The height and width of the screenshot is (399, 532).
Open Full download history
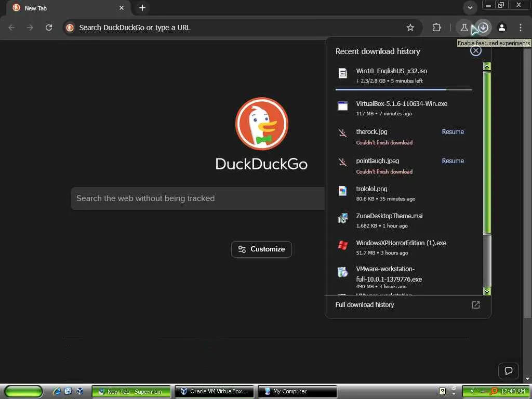pos(365,304)
